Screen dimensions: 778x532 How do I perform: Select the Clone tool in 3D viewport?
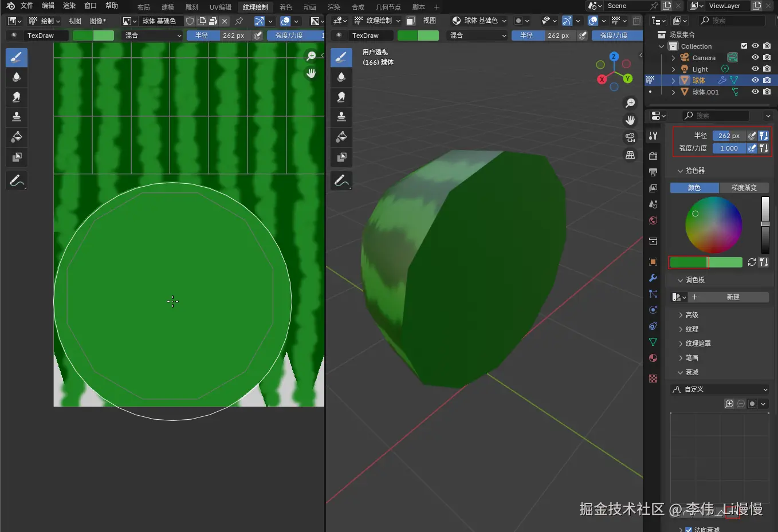coord(341,117)
